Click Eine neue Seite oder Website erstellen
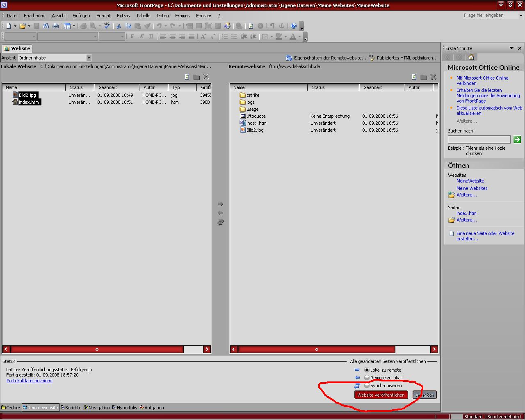Screen dimensions: 525x420 pos(485,236)
